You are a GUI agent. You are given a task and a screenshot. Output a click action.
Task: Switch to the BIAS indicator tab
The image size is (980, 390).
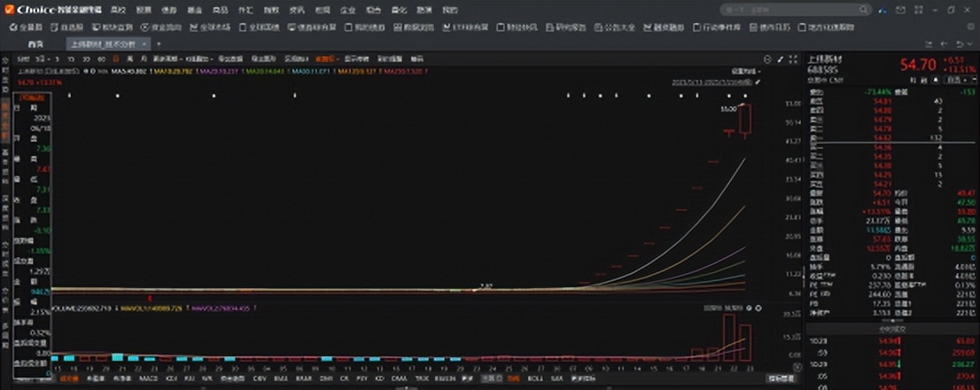(x=281, y=378)
